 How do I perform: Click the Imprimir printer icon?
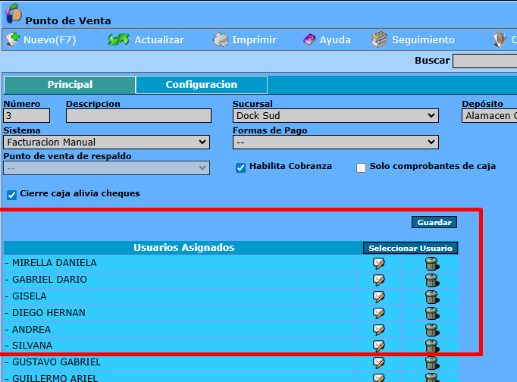[221, 40]
